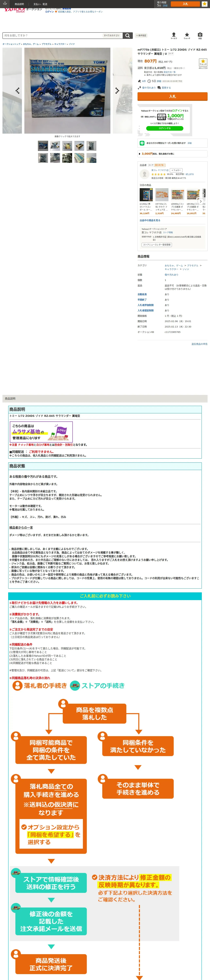Click the ＋フォロー seller button
210x980 pixels.
point(176,170)
